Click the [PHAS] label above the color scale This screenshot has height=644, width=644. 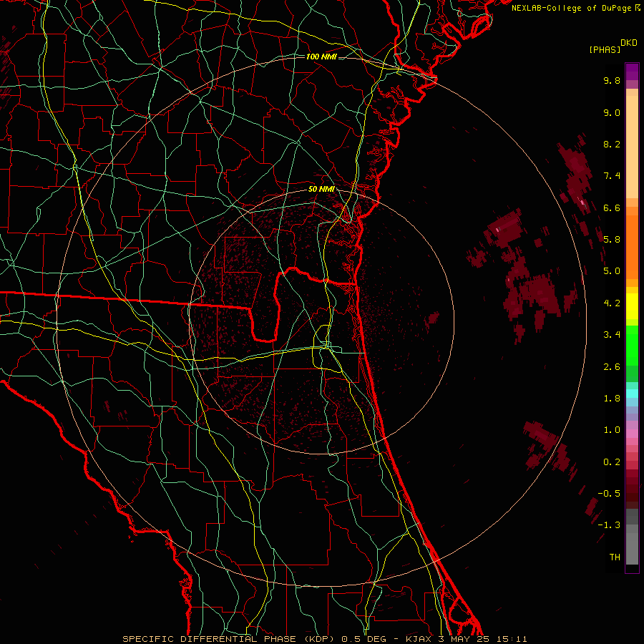tap(605, 49)
